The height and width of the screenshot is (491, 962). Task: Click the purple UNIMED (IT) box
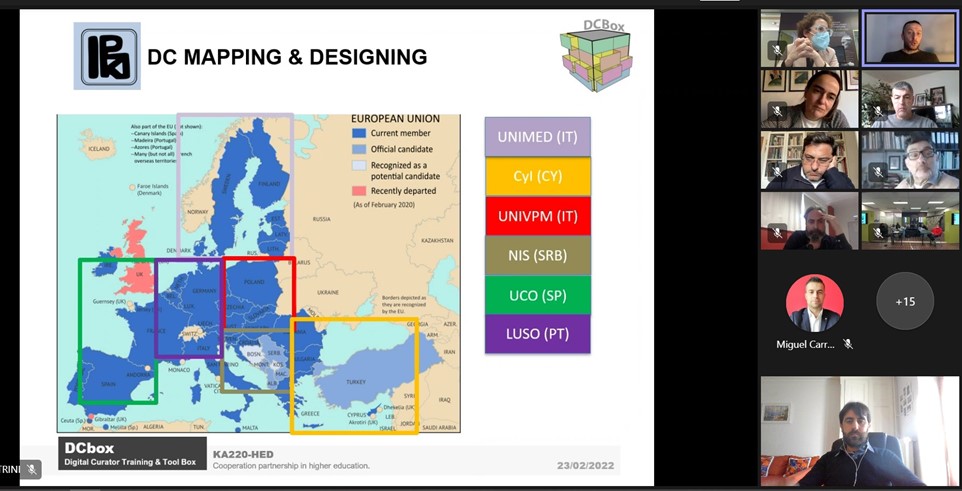[x=537, y=137]
